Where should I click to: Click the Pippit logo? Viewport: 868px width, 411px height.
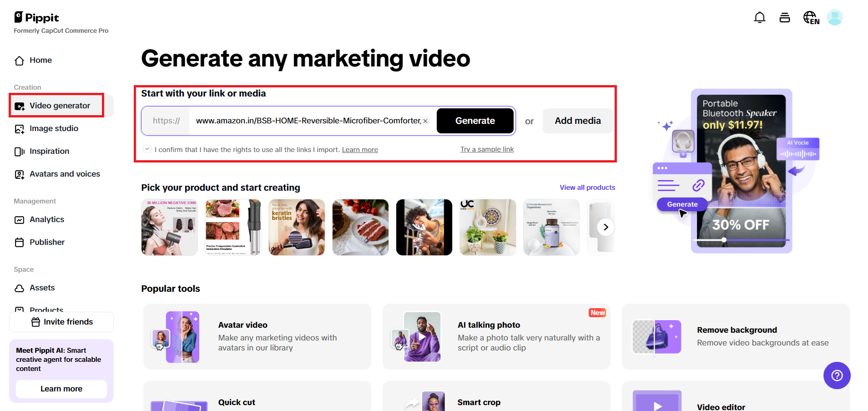click(36, 17)
